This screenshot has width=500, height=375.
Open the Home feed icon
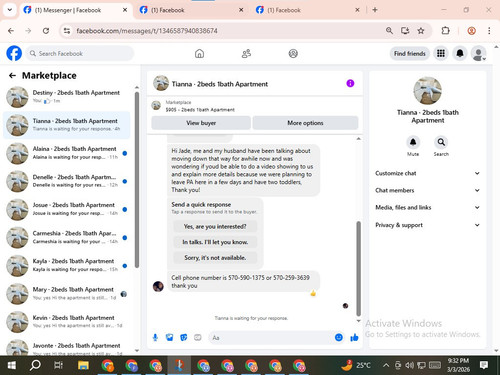[199, 53]
